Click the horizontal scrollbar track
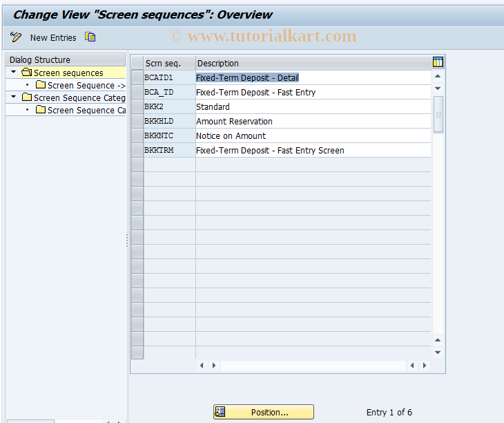 coord(313,366)
